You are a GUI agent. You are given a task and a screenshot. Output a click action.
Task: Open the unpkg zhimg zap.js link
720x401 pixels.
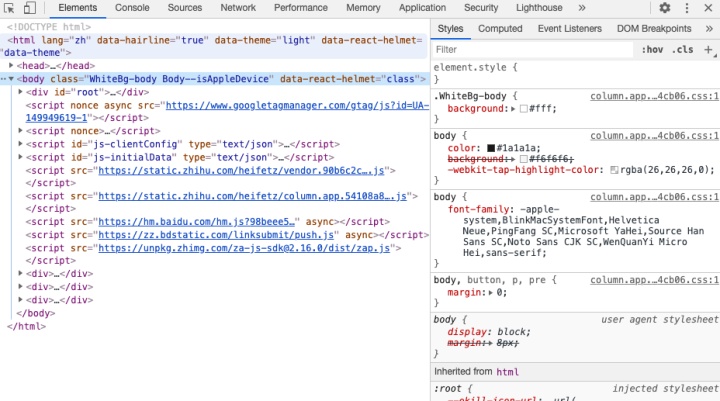pyautogui.click(x=244, y=248)
